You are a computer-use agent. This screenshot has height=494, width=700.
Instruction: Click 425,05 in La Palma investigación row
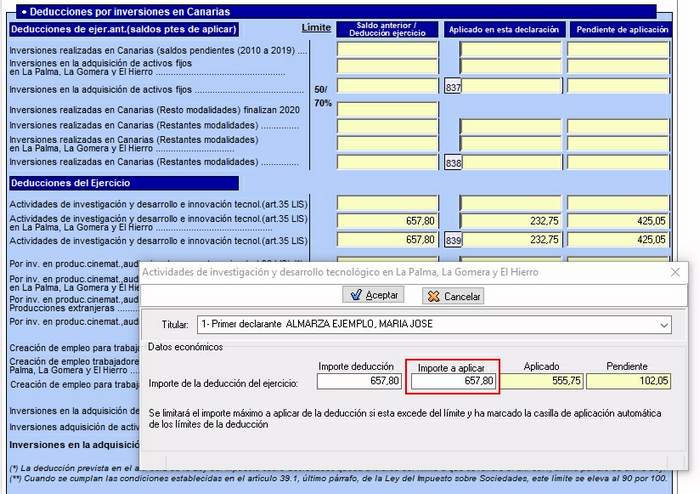coord(618,221)
